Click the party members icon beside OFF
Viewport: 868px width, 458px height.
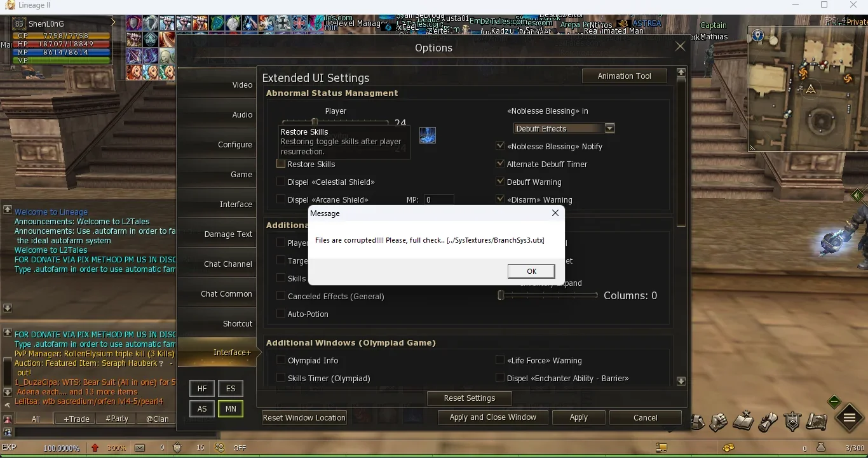pos(220,448)
